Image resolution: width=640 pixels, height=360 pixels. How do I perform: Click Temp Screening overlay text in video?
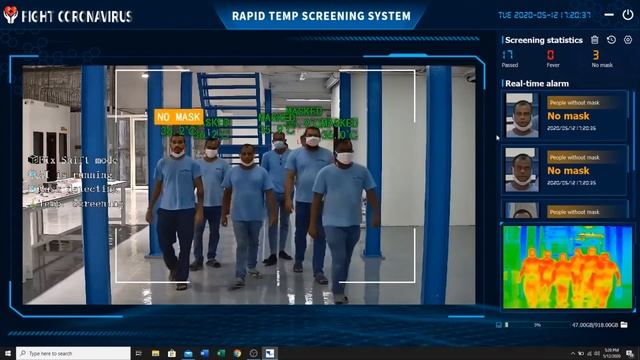pos(76,203)
